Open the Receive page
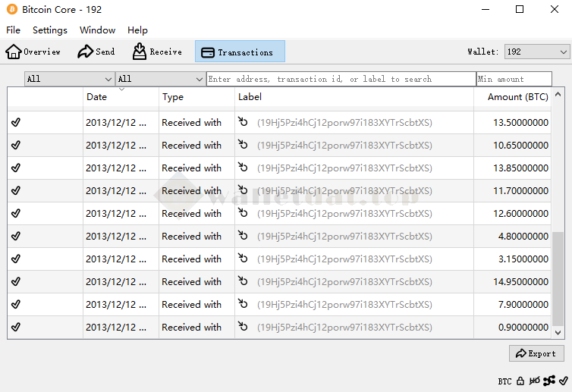The image size is (572, 392). coord(157,52)
